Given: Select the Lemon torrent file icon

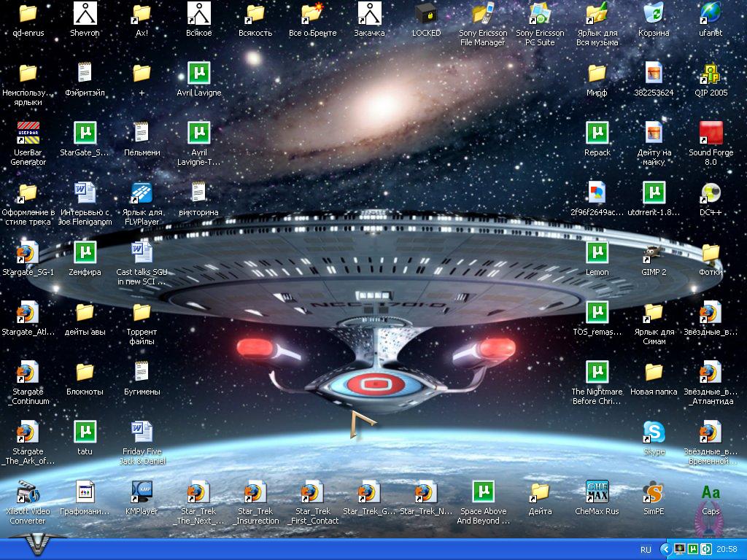Looking at the screenshot, I should (x=597, y=253).
